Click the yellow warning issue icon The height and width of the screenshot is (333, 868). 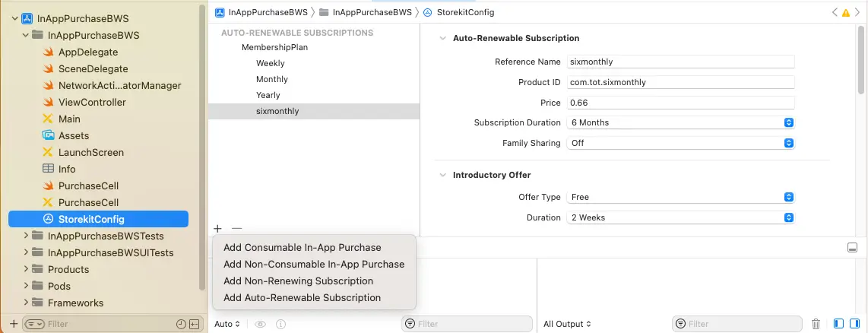click(845, 13)
